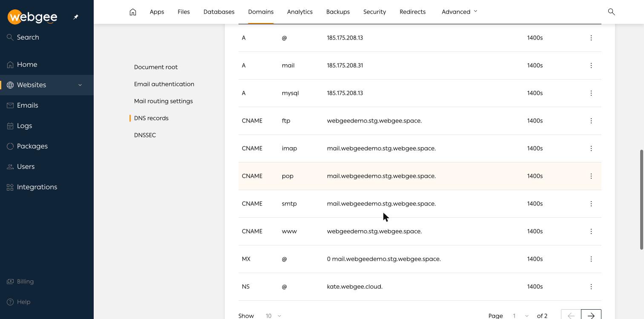Open actions menu for CNAME imap record
This screenshot has height=319, width=644.
click(x=591, y=148)
